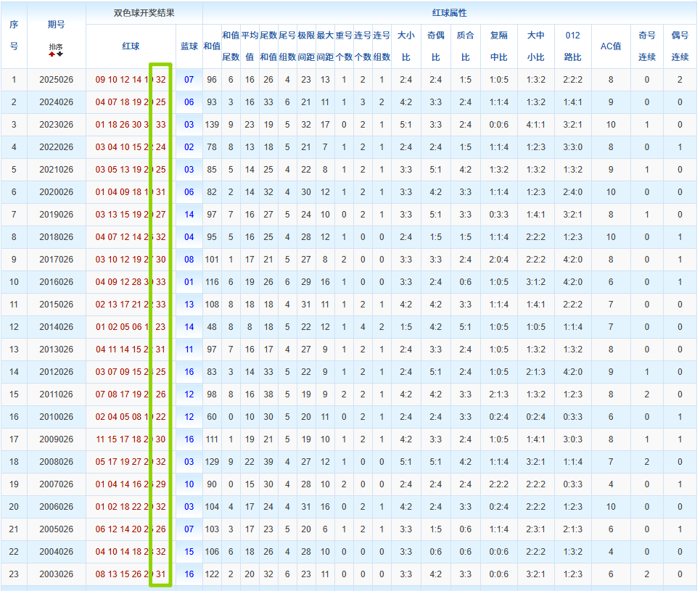700x591 pixels.
Task: Click the black descending sort arrow under 期号
Action: click(60, 54)
